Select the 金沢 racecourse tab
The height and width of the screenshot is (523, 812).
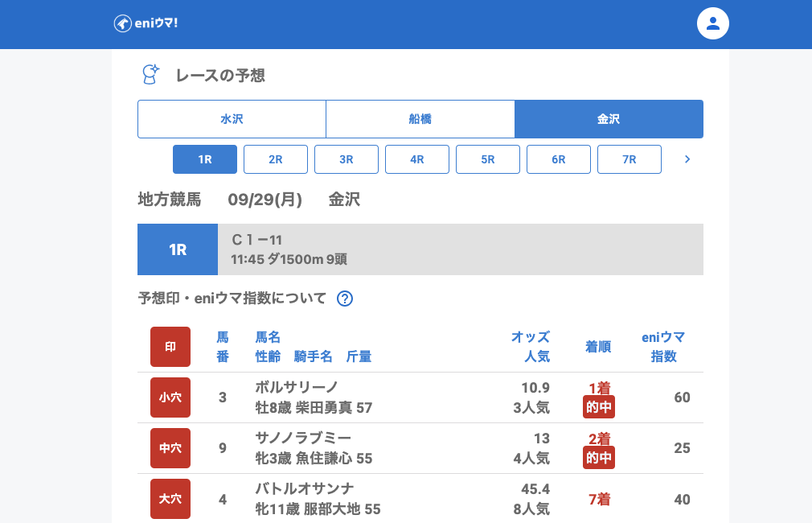coord(609,119)
